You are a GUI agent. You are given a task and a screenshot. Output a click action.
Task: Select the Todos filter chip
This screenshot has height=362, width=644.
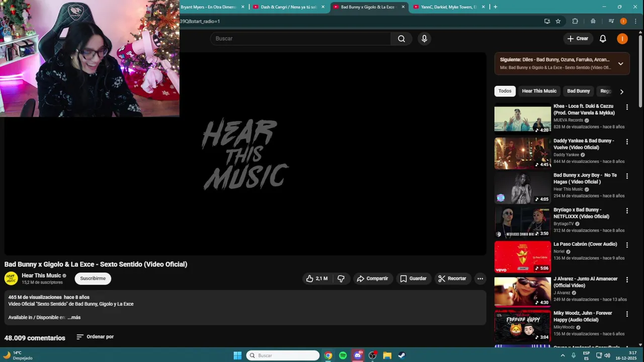tap(505, 91)
